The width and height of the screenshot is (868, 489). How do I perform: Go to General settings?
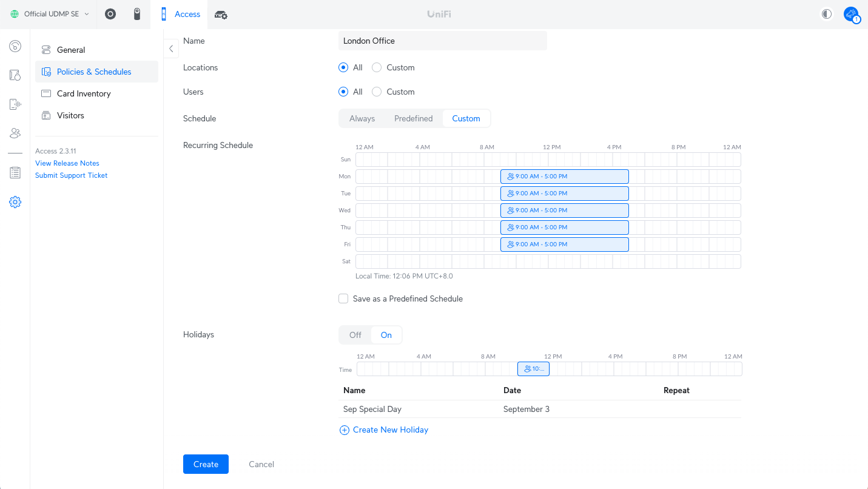tap(96, 50)
